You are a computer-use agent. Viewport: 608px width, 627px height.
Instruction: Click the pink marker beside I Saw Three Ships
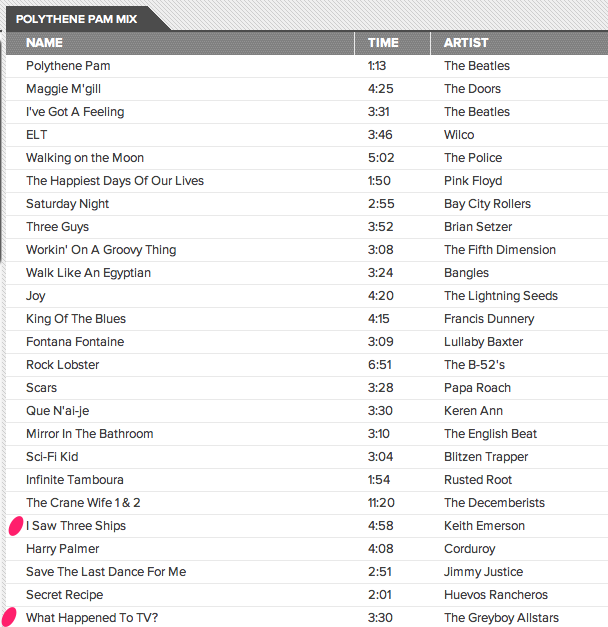(x=15, y=526)
